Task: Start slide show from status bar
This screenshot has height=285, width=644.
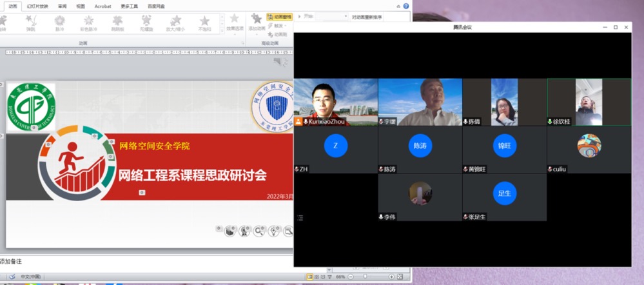Action: 329,277
